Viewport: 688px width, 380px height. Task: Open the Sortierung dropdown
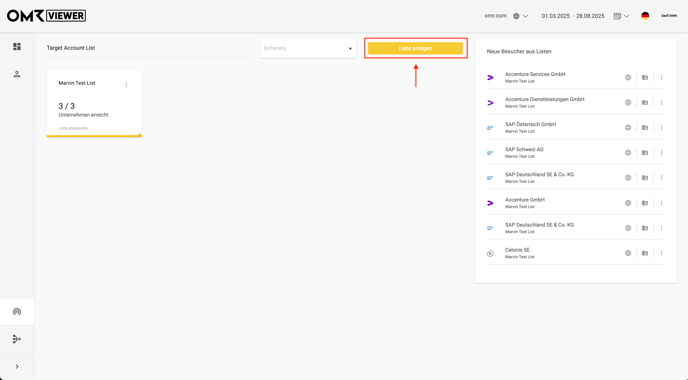pos(308,48)
